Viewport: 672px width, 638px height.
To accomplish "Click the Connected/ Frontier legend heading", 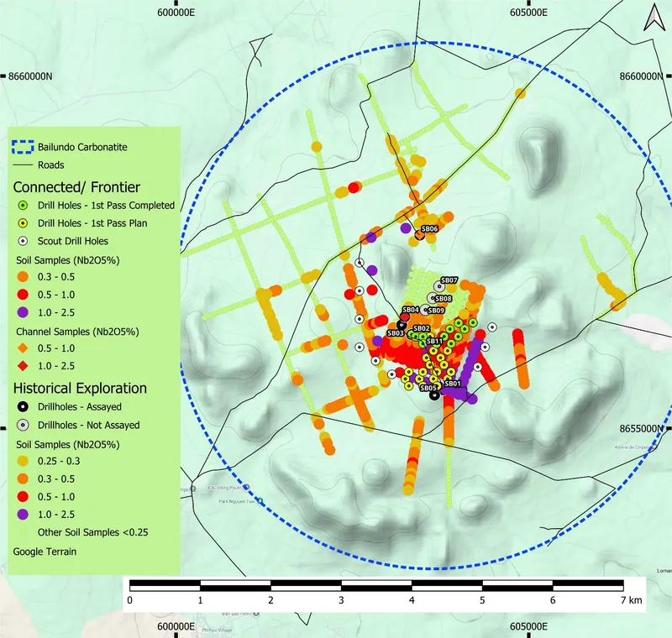I will pos(76,187).
